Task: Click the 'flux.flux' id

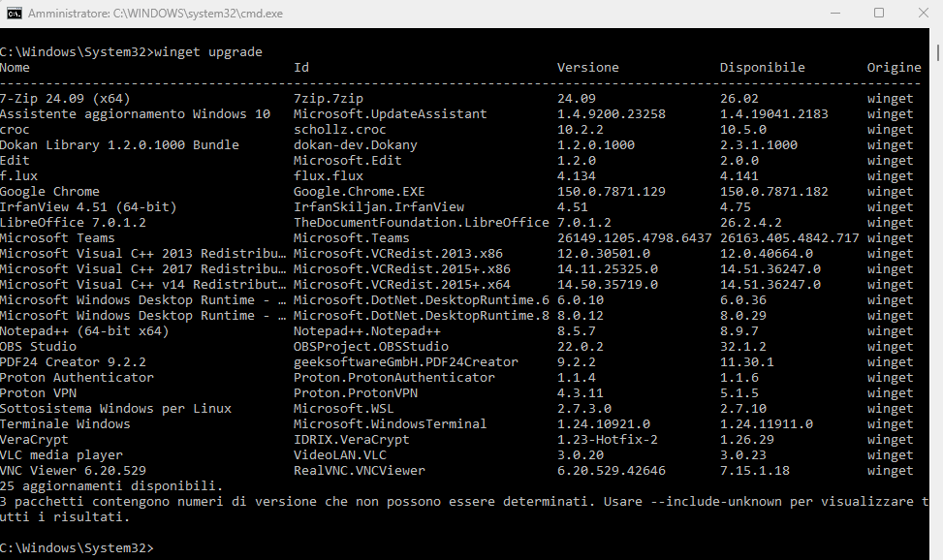Action: (x=329, y=175)
